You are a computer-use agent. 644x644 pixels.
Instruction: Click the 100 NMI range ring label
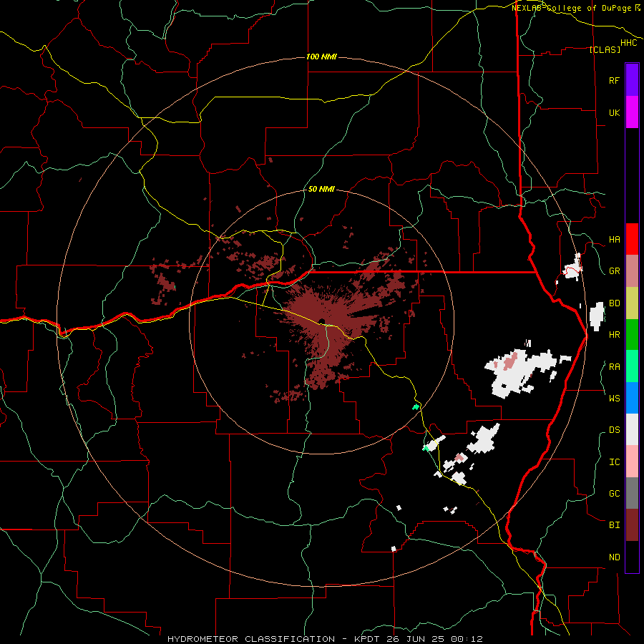point(321,57)
